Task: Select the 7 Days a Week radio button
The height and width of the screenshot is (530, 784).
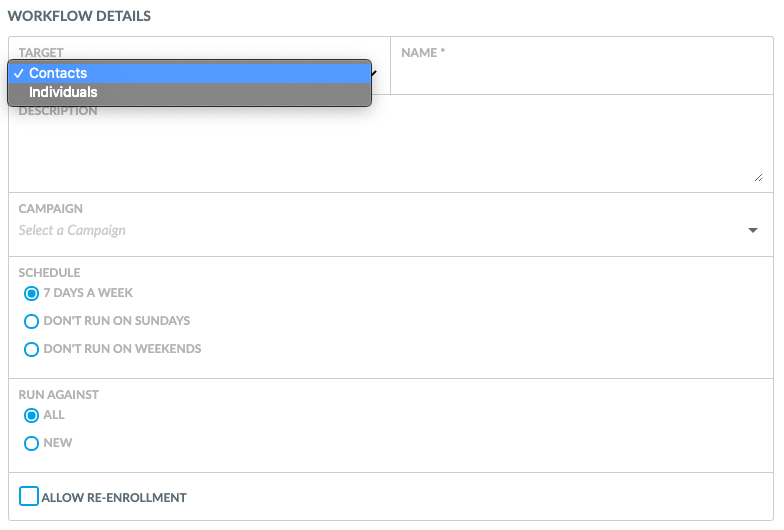Action: [32, 294]
